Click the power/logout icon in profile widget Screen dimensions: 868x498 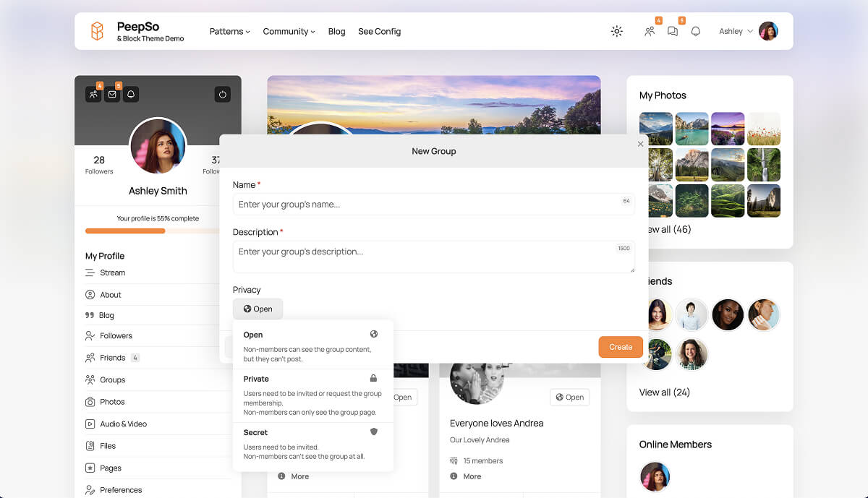[223, 95]
